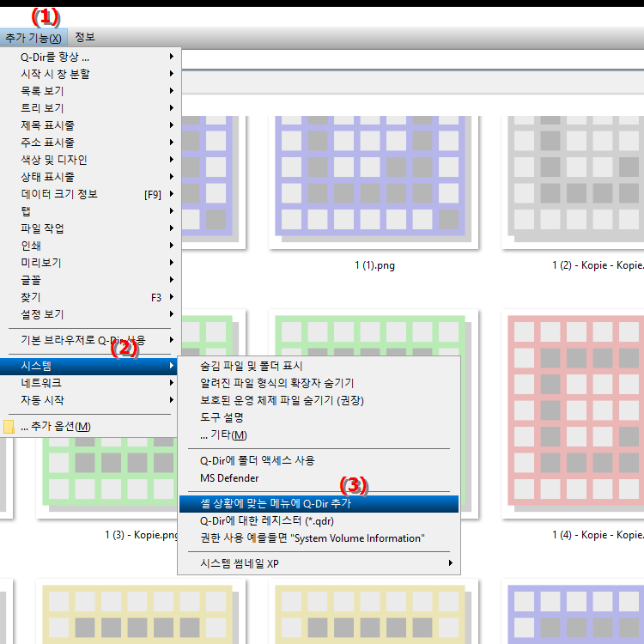Select Q-Dir에 폴더 액세스 사용
The height and width of the screenshot is (644, 644).
319,461
